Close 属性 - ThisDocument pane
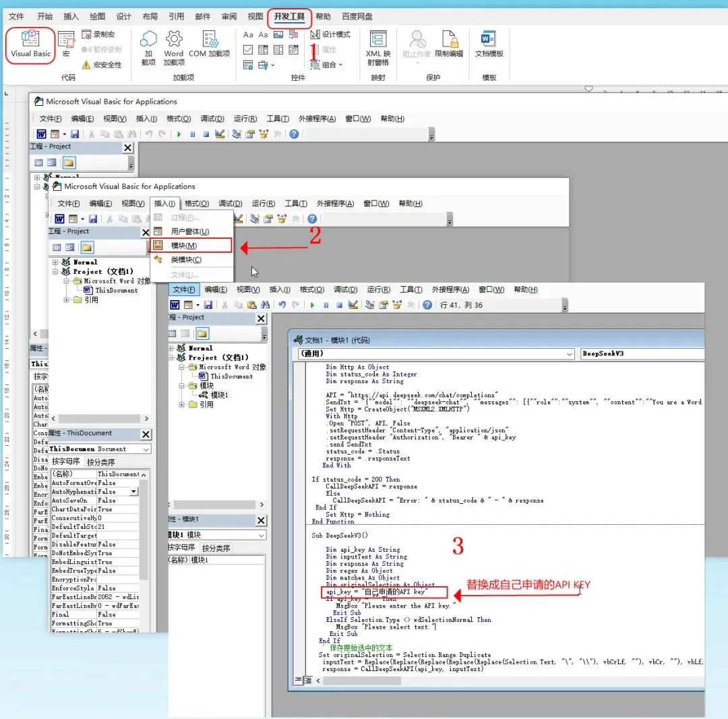Screen dimensions: 728x719 coord(146,434)
